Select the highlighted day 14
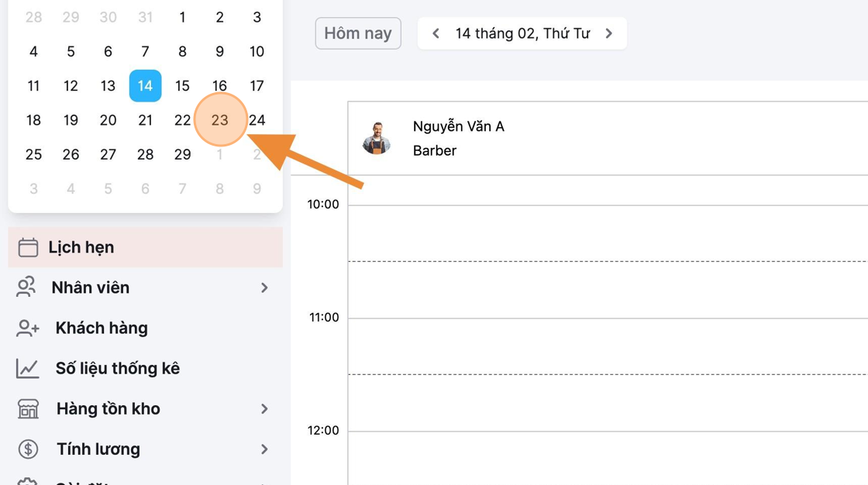Viewport: 868px width, 485px height. click(145, 86)
